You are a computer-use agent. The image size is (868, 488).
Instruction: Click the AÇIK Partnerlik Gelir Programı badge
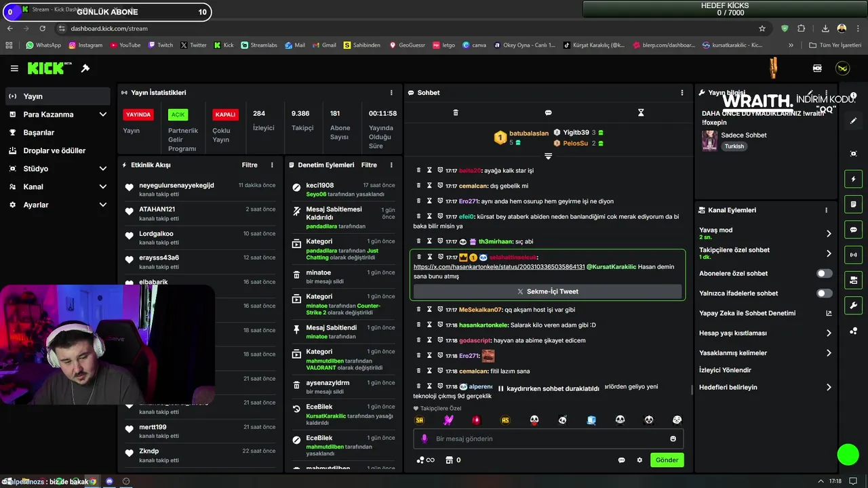178,115
